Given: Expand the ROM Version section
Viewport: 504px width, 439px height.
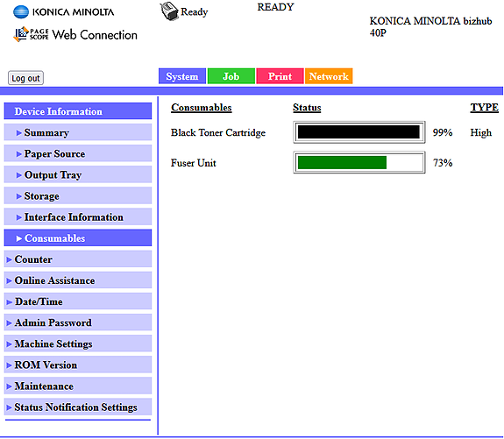Looking at the screenshot, I should click(78, 365).
